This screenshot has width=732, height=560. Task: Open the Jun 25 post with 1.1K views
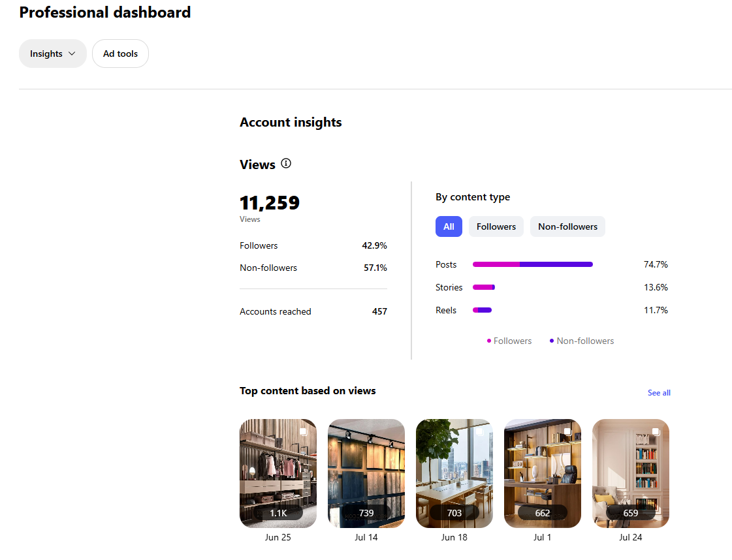click(278, 473)
